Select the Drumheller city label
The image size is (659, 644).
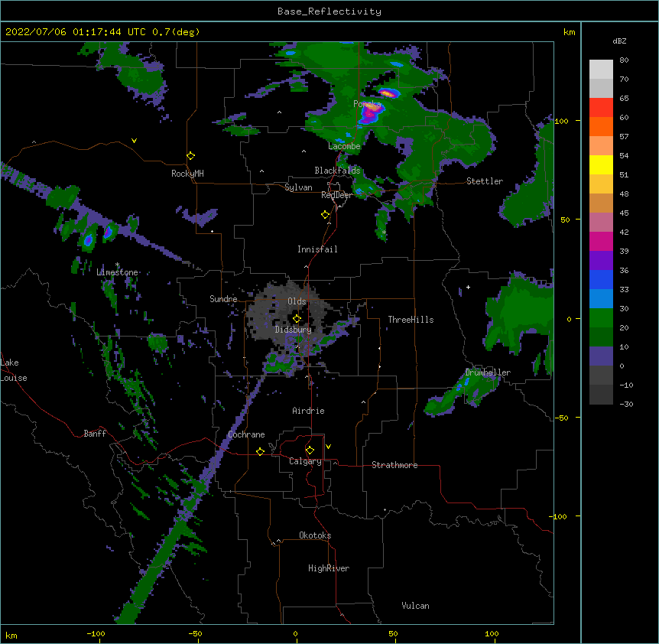coord(488,372)
